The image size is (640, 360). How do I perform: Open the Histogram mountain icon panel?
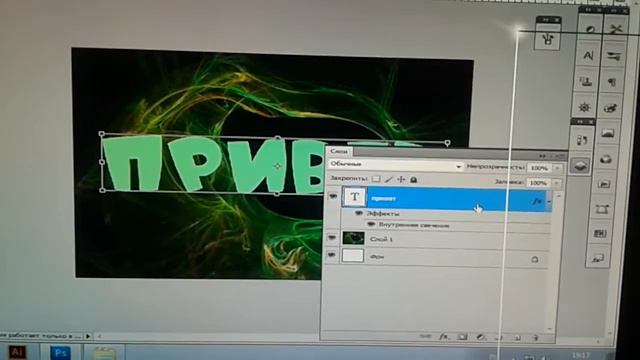pyautogui.click(x=608, y=133)
